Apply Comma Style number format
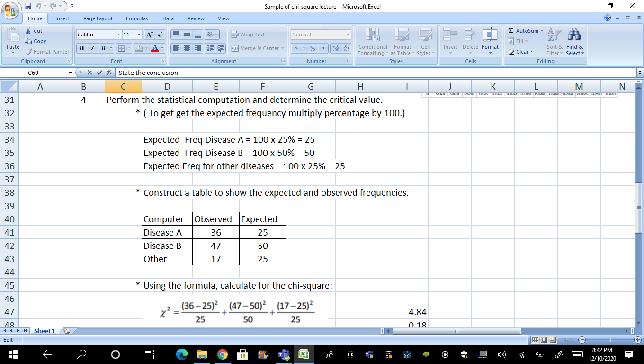Viewport: 644px width, 364px height. click(323, 48)
